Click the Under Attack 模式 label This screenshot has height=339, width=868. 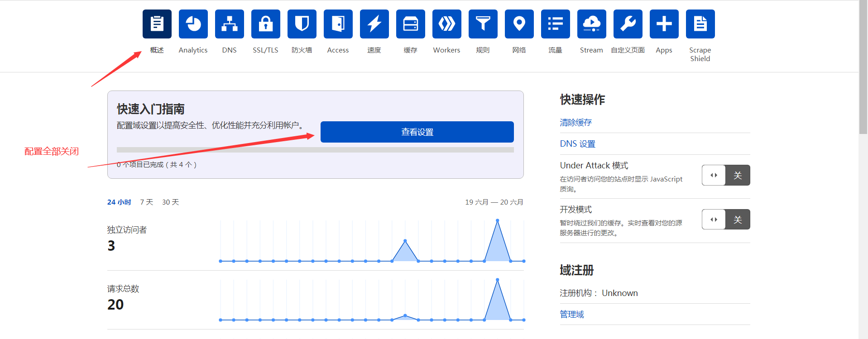coord(594,166)
